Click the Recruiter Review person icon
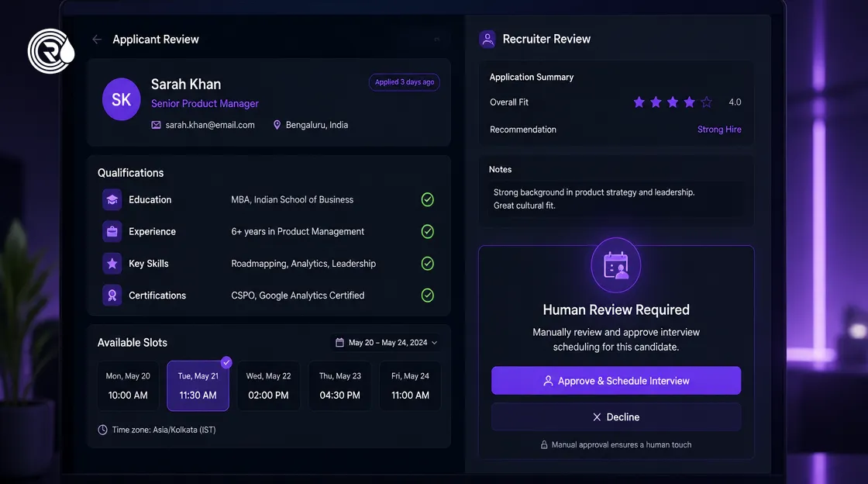Viewport: 868px width, 484px height. coord(487,40)
